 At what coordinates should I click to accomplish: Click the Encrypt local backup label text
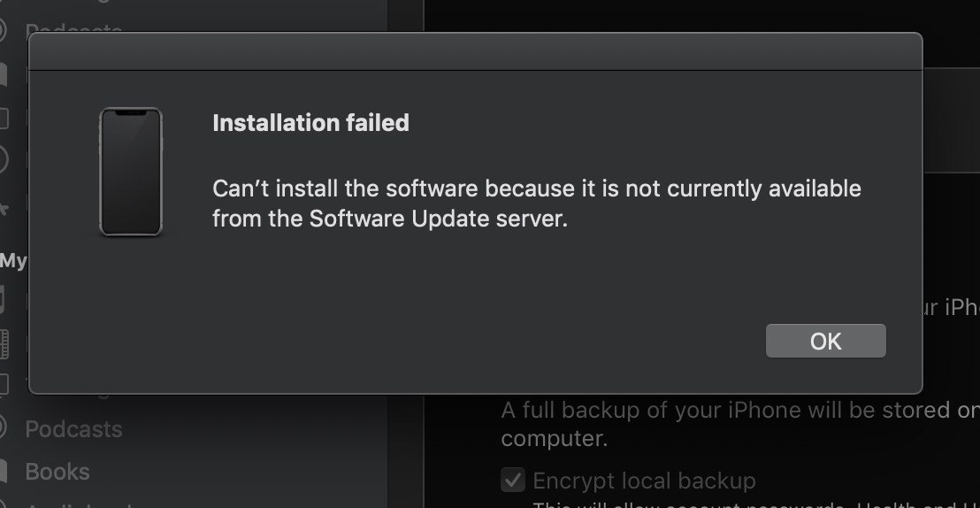(x=645, y=481)
